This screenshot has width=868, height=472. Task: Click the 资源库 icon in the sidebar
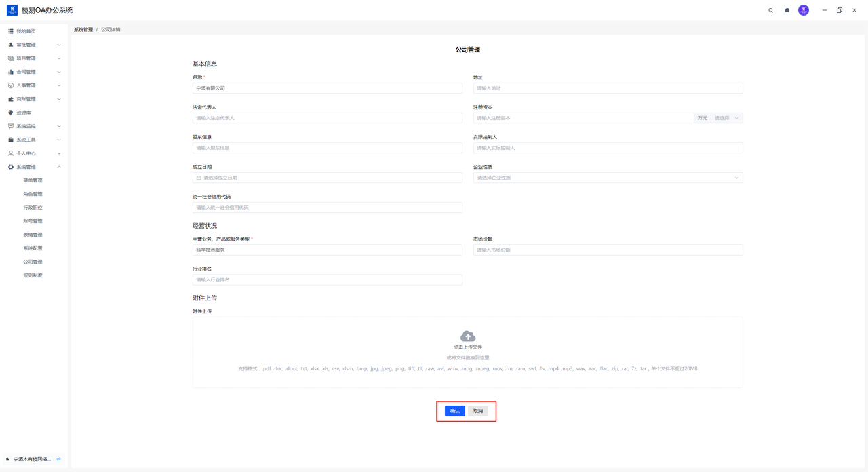coord(11,113)
